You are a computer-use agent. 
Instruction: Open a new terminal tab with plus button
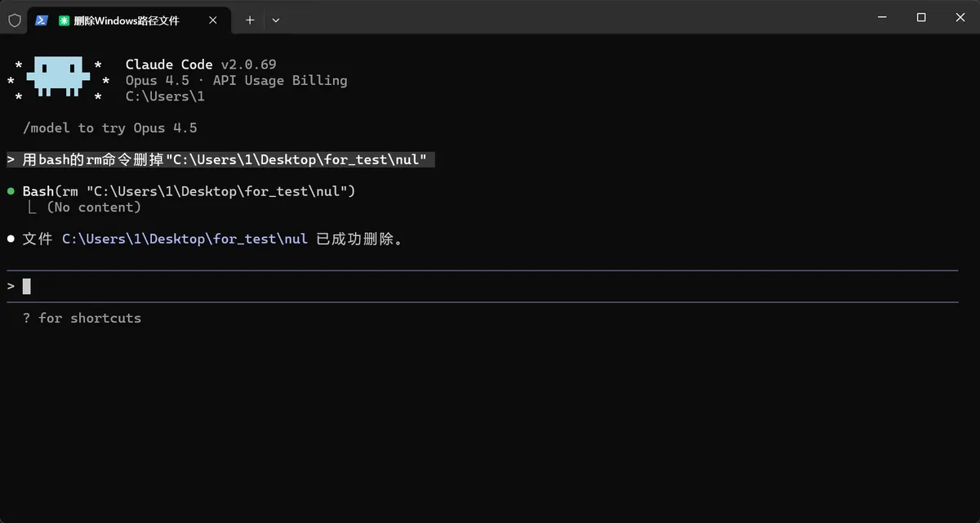coord(250,20)
